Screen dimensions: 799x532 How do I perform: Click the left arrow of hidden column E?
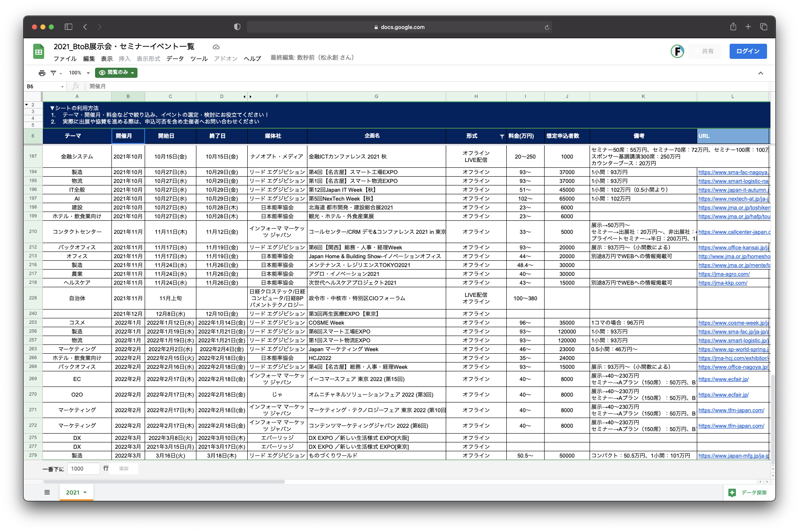click(x=244, y=97)
